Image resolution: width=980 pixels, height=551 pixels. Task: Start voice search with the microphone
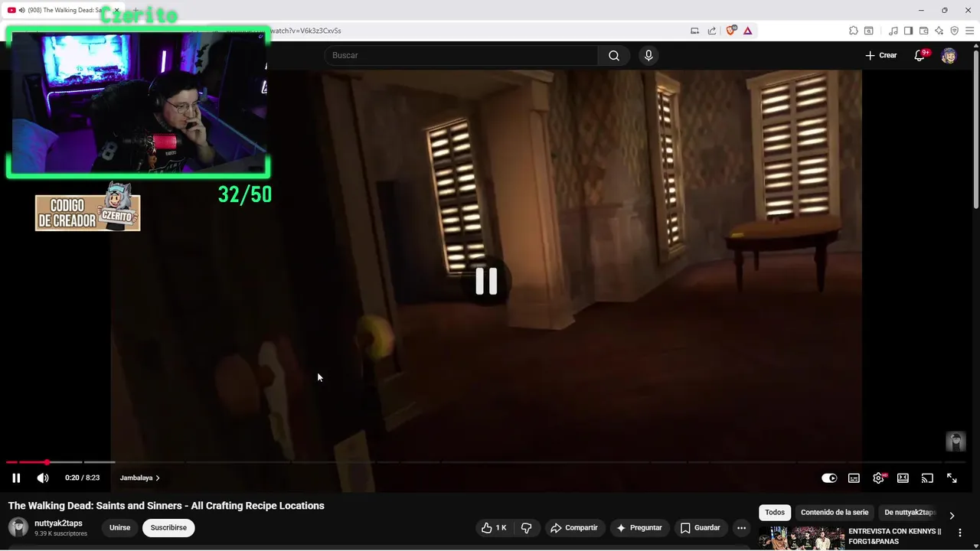tap(648, 55)
